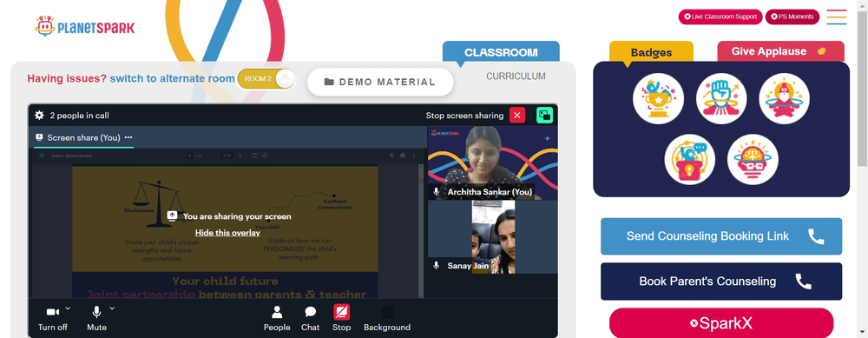Award the trophy star badge
This screenshot has height=338, width=868.
tap(658, 99)
